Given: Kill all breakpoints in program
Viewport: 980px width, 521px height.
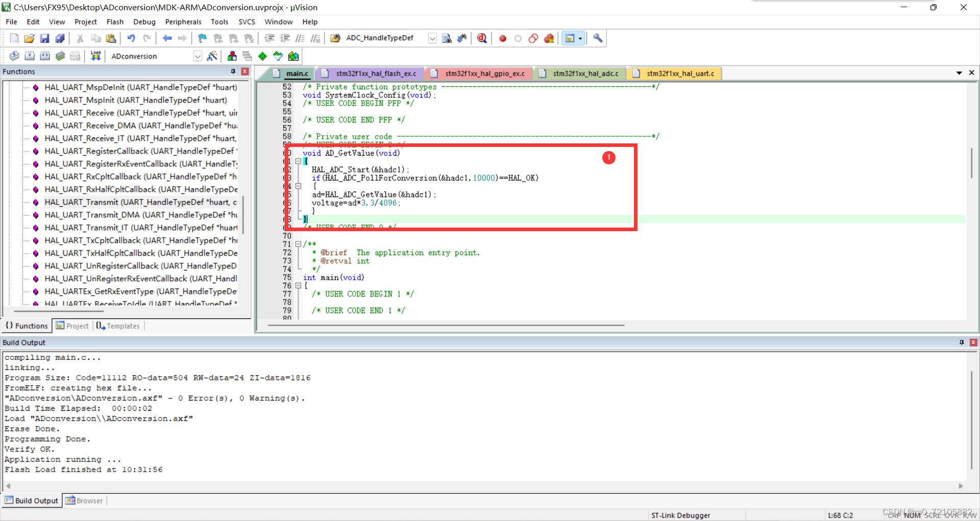Looking at the screenshot, I should [549, 38].
